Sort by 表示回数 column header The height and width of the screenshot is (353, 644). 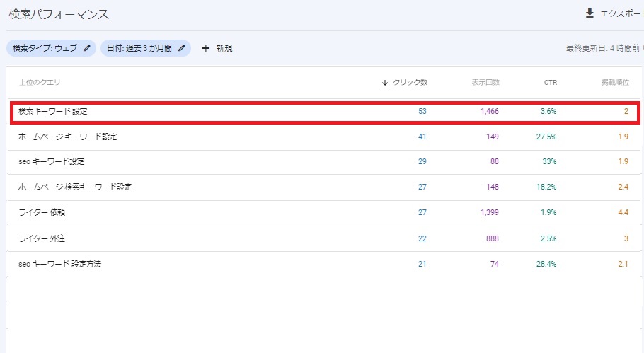coord(485,83)
